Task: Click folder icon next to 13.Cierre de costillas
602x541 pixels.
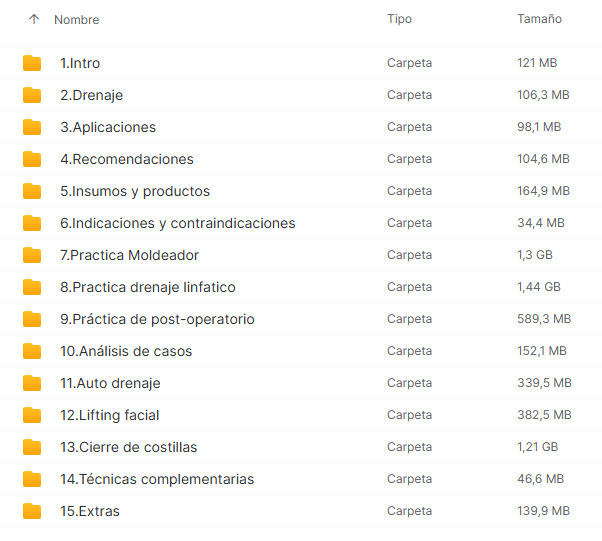Action: click(32, 447)
